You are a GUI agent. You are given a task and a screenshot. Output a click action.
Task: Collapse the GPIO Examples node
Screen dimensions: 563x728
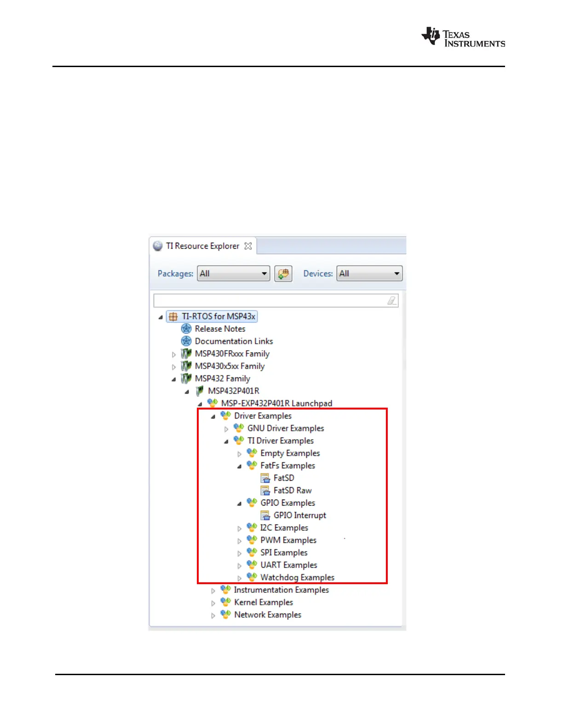coord(239,503)
